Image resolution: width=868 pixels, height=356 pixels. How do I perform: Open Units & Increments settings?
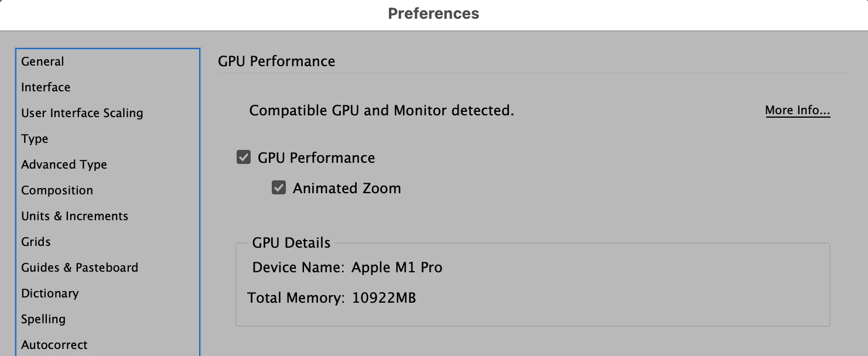pos(74,216)
